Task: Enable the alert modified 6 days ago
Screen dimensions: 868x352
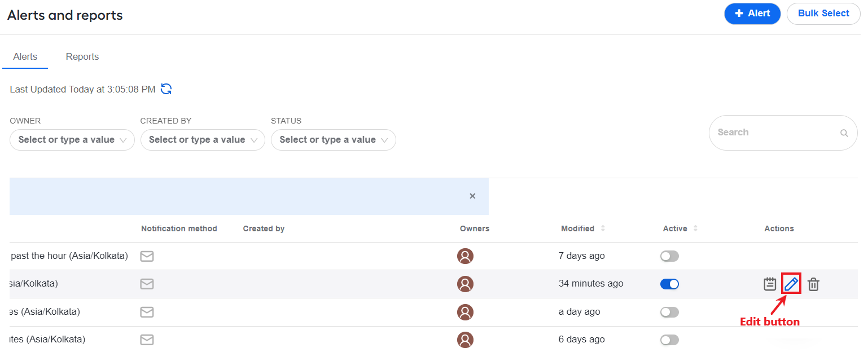Action: click(x=669, y=340)
